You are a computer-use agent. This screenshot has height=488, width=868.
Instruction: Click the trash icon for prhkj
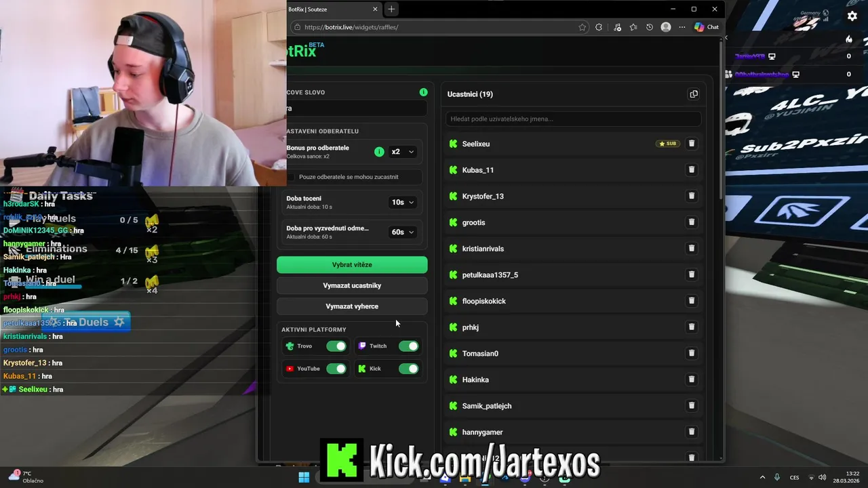click(x=692, y=327)
